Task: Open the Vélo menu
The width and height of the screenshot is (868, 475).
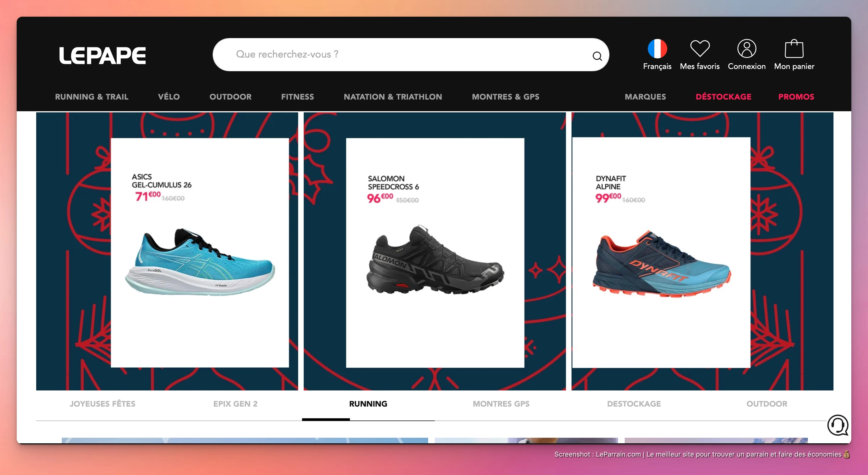Action: [169, 97]
